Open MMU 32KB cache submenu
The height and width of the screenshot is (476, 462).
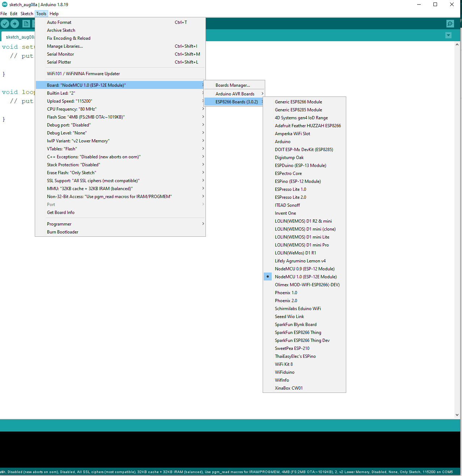(x=120, y=189)
